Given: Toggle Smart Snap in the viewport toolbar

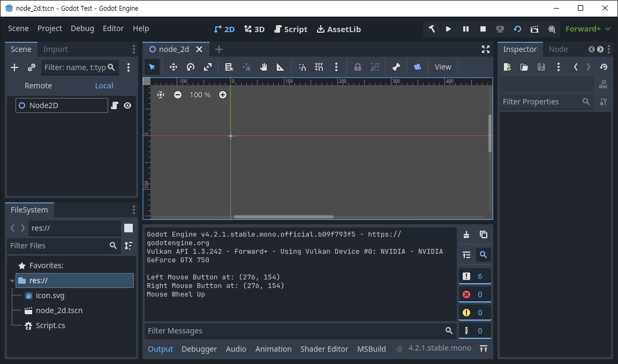Looking at the screenshot, I should pyautogui.click(x=302, y=67).
